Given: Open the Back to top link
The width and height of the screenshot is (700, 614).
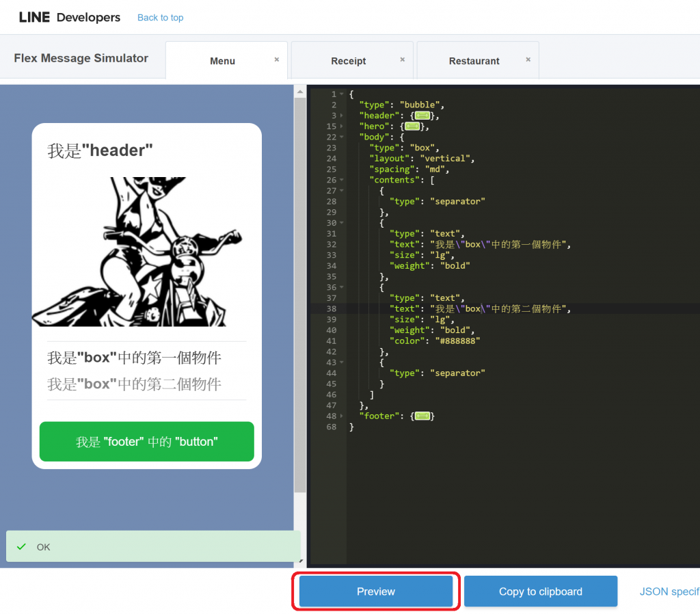Looking at the screenshot, I should tap(160, 17).
